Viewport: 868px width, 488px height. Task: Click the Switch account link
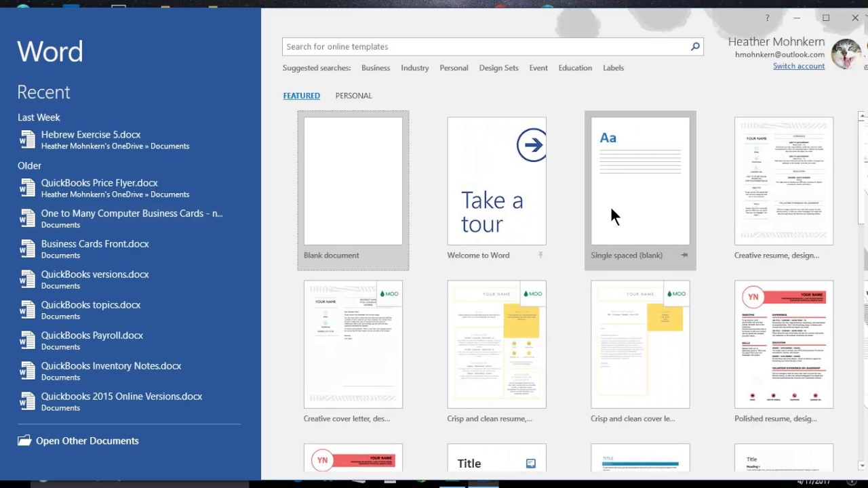[x=799, y=66]
